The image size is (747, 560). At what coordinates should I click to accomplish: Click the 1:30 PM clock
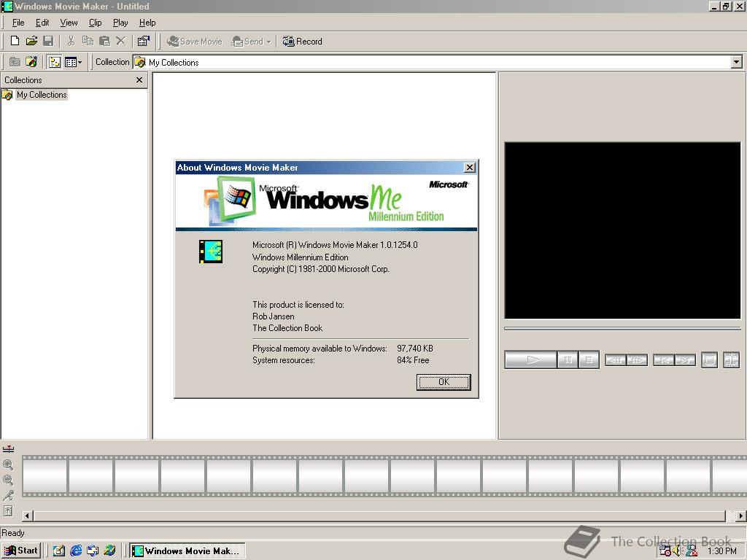[721, 551]
